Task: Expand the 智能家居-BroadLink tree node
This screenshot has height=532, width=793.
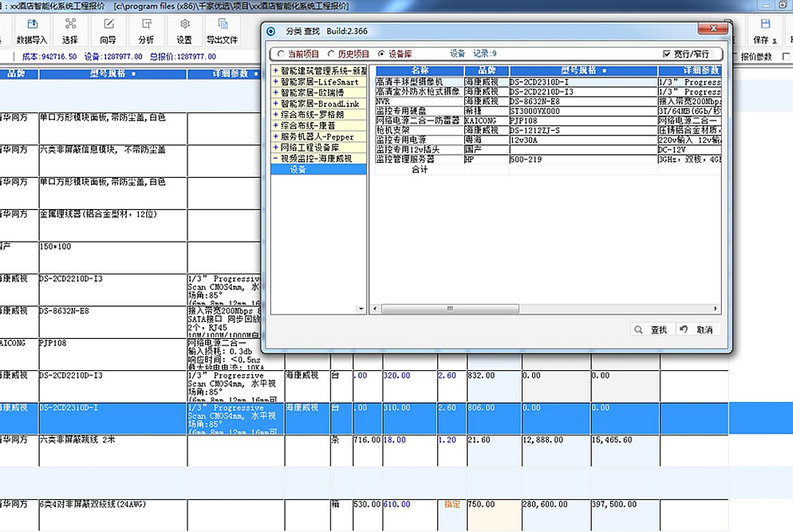Action: tap(275, 104)
